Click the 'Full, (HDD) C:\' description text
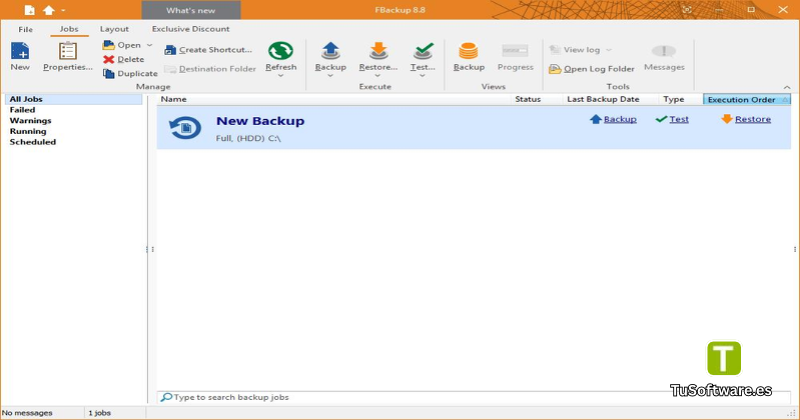The height and width of the screenshot is (420, 800). [x=248, y=138]
